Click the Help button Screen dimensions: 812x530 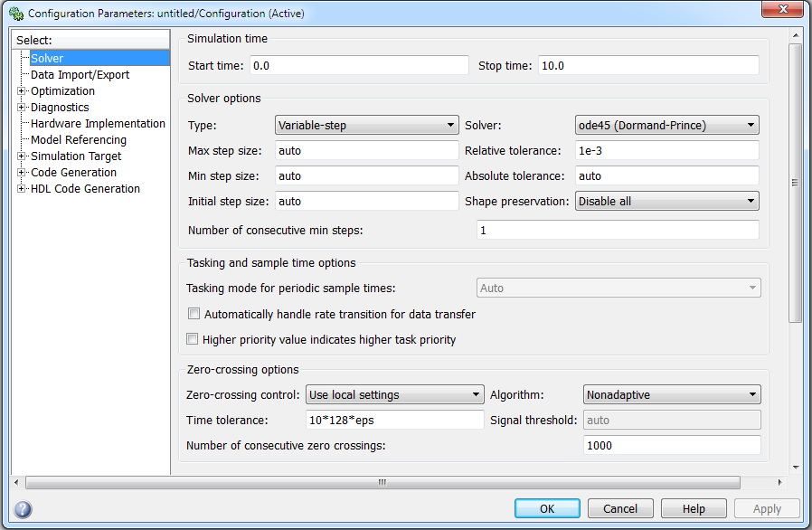[x=694, y=509]
